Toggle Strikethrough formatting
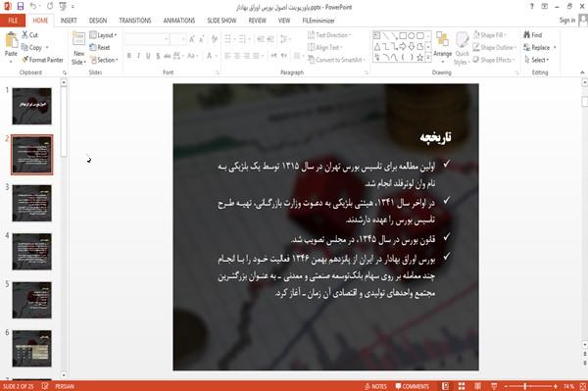The image size is (588, 391). (x=168, y=56)
